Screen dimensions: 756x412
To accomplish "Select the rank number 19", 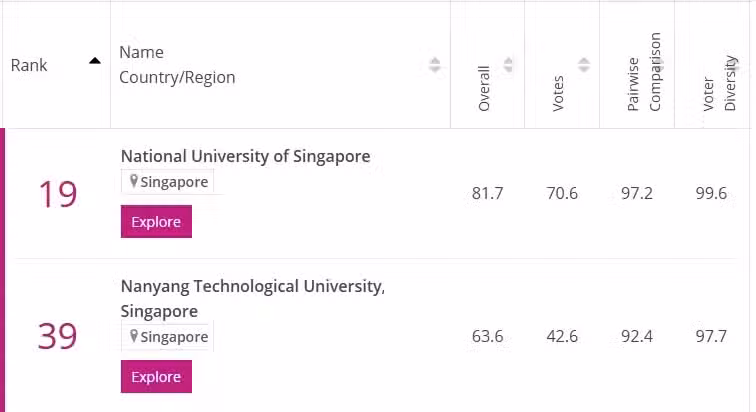I will (x=58, y=194).
